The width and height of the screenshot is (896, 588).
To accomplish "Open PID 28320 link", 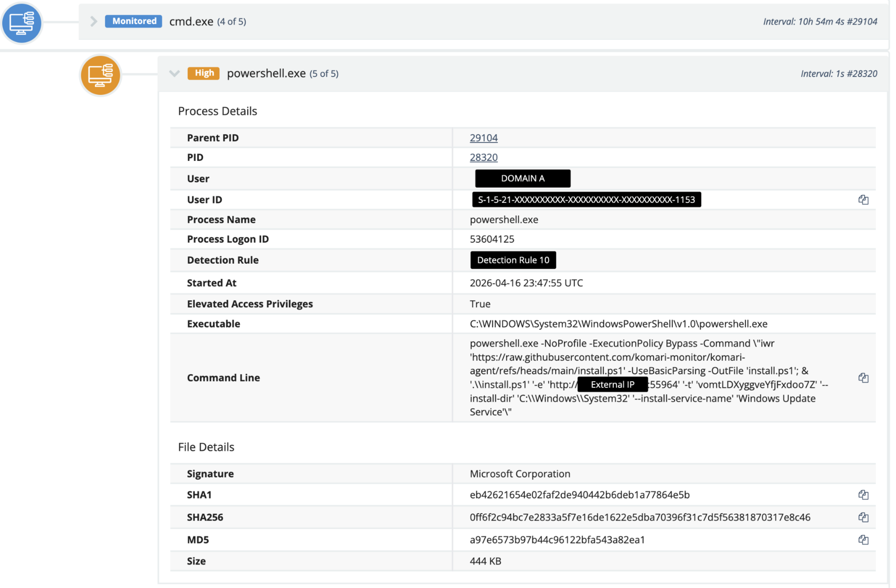I will [483, 158].
